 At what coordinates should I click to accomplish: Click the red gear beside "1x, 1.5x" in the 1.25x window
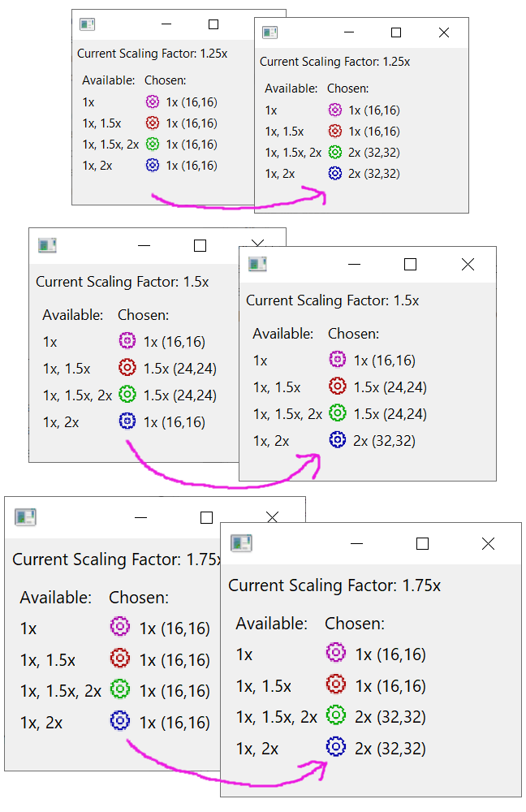151,123
